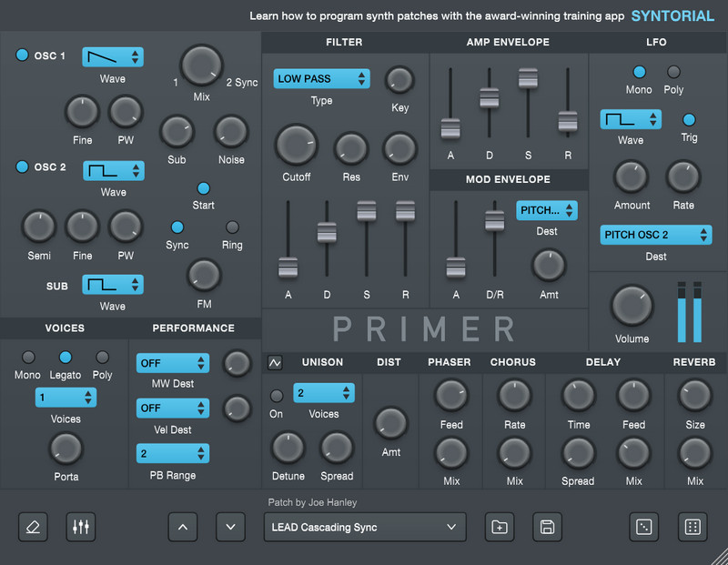Select Mono voice mode
The image size is (728, 565).
coord(28,357)
